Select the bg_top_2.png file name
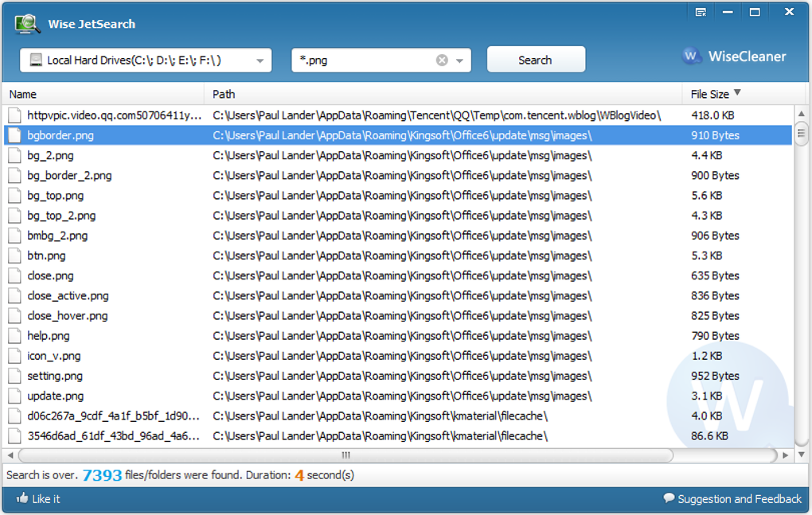This screenshot has width=812, height=515. (61, 216)
